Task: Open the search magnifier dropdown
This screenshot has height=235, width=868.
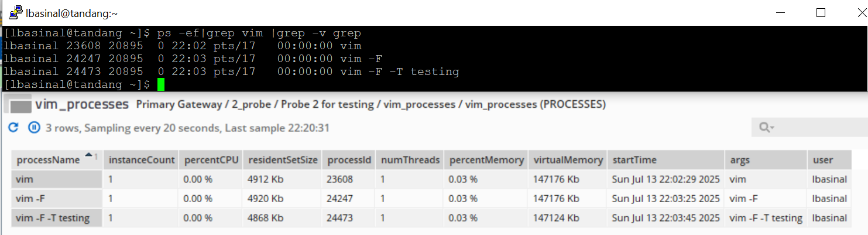Action: (766, 127)
